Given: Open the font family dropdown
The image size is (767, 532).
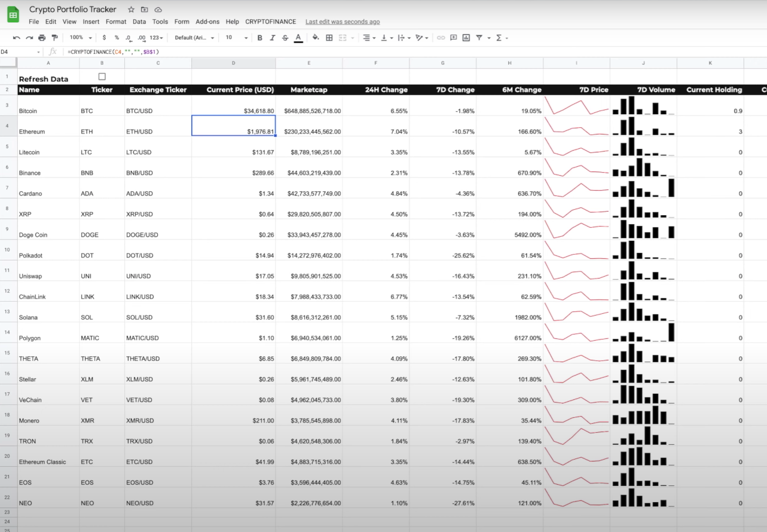Looking at the screenshot, I should point(194,38).
